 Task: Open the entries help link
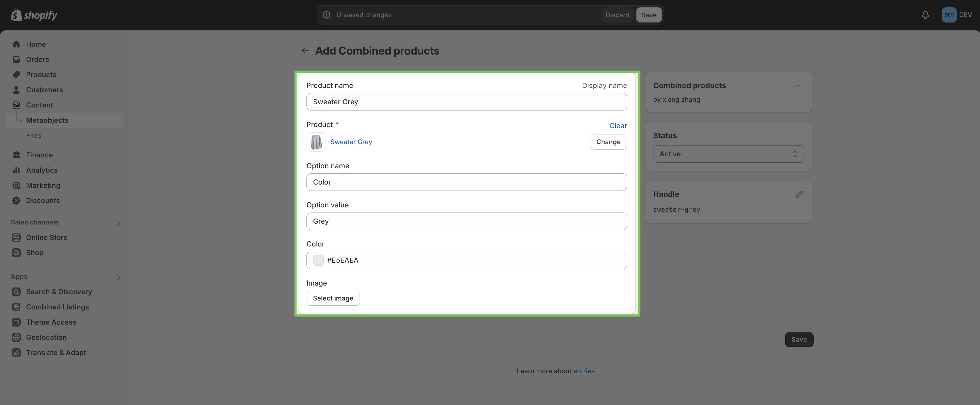coord(584,371)
